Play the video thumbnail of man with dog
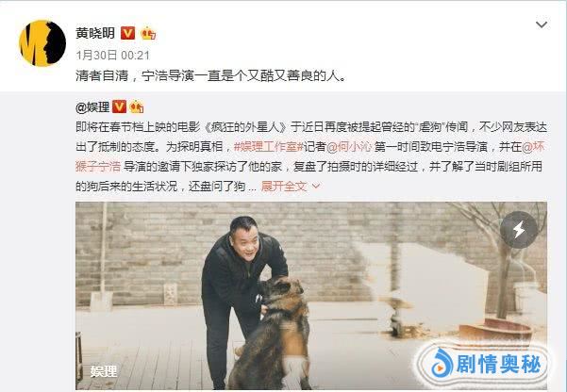Screen dimensions: 567x392 (311, 296)
